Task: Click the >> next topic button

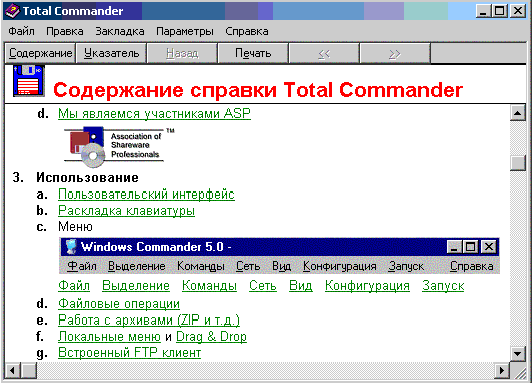Action: (x=395, y=53)
